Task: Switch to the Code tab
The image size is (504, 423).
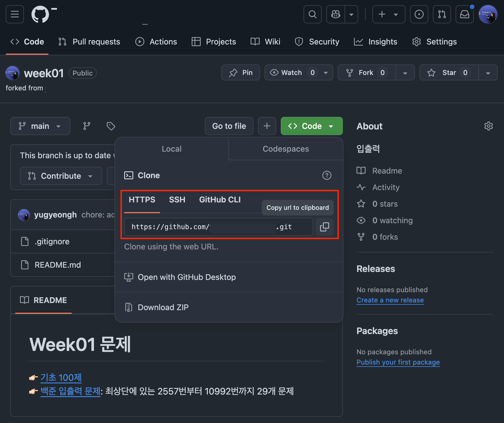Action: point(27,42)
